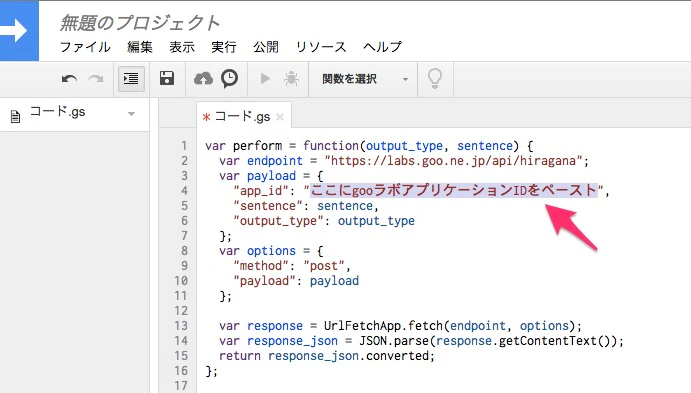
Task: Click the word perform on line 1
Action: point(257,146)
